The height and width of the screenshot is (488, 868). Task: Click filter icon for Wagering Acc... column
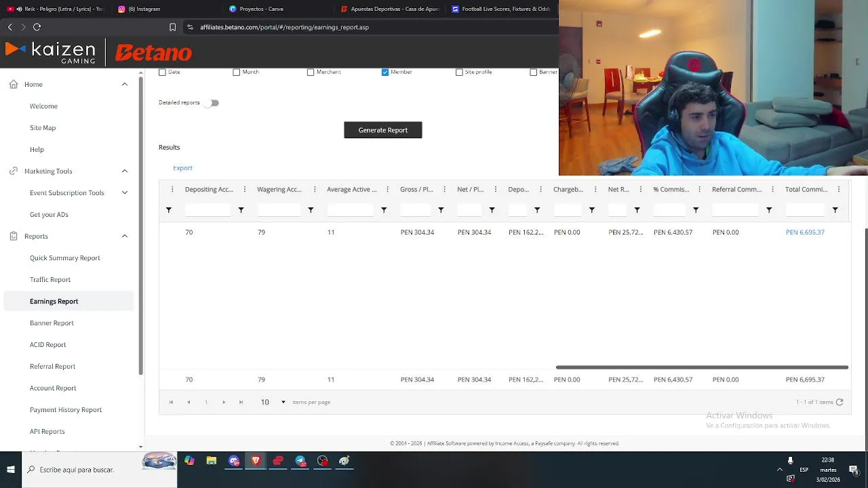pyautogui.click(x=311, y=211)
